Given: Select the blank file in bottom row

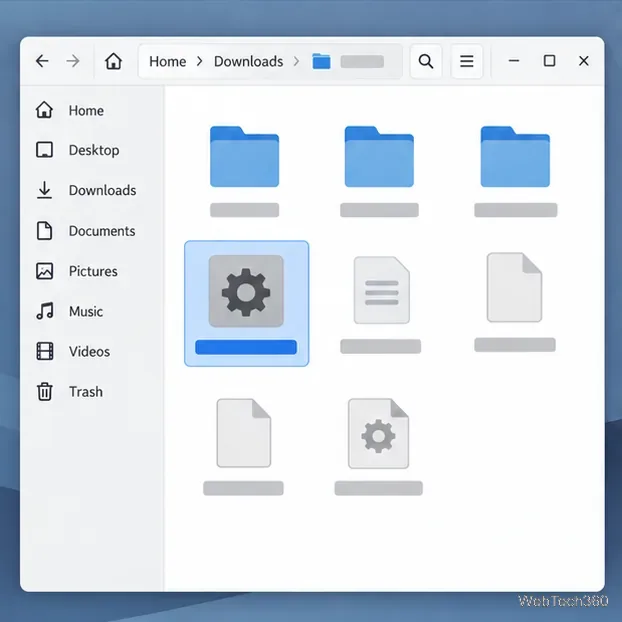Looking at the screenshot, I should pyautogui.click(x=244, y=433).
